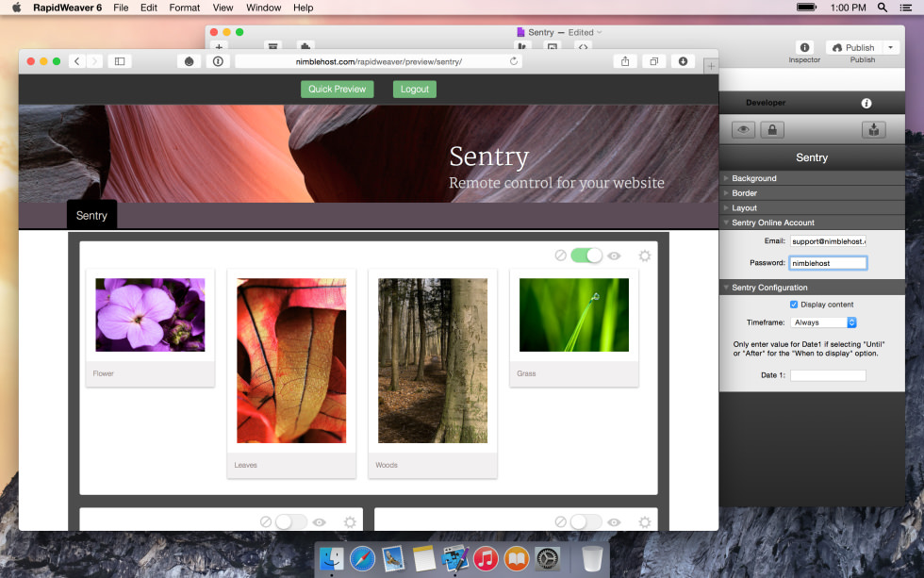This screenshot has width=924, height=578.
Task: Launch Safari from the Dock
Action: pyautogui.click(x=362, y=558)
